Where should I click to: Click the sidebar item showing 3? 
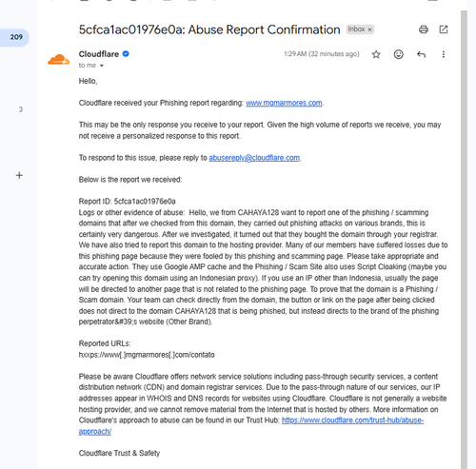point(21,109)
